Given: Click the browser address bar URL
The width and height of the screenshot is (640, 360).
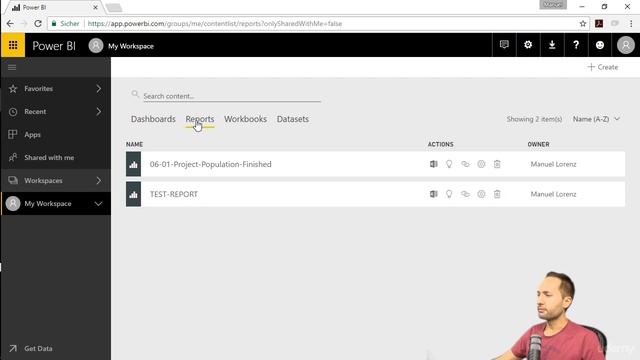Looking at the screenshot, I should point(215,24).
